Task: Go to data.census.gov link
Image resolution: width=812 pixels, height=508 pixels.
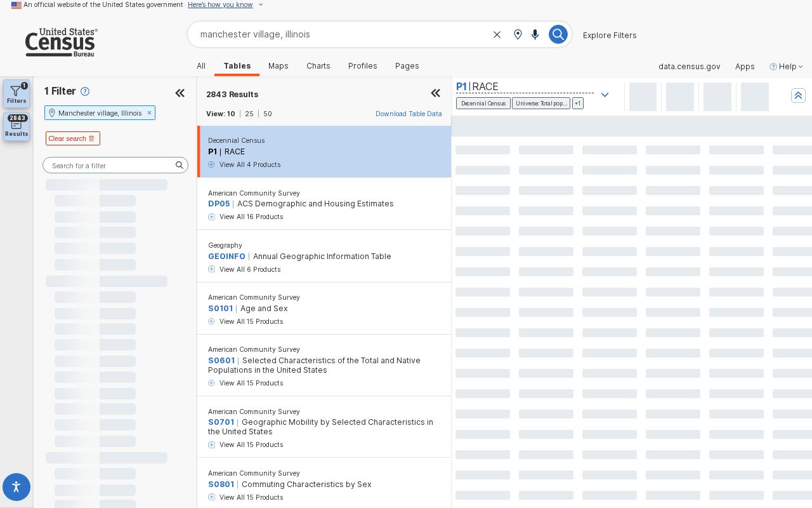Action: point(690,66)
